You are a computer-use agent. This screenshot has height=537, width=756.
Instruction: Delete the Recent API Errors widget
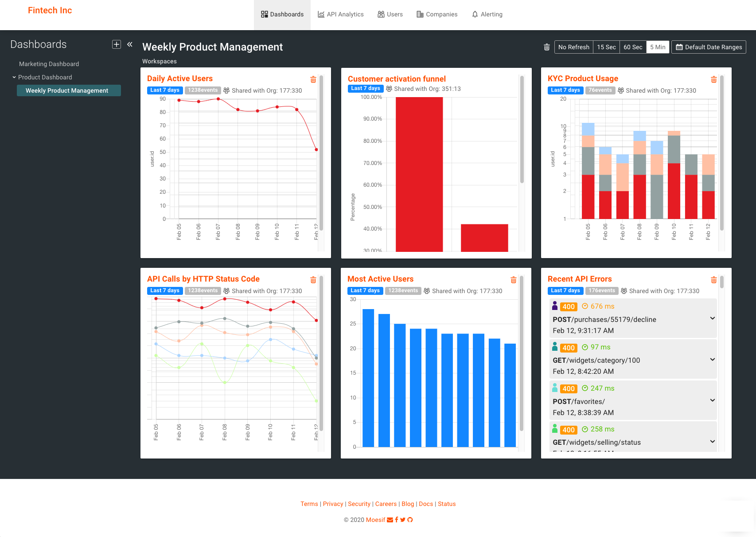[x=714, y=280]
